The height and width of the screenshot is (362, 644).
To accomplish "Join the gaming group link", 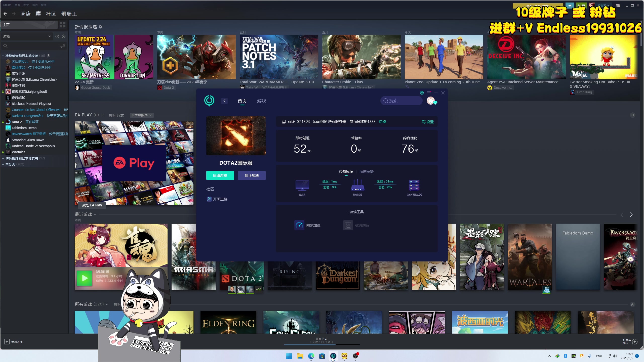I will pos(217,199).
